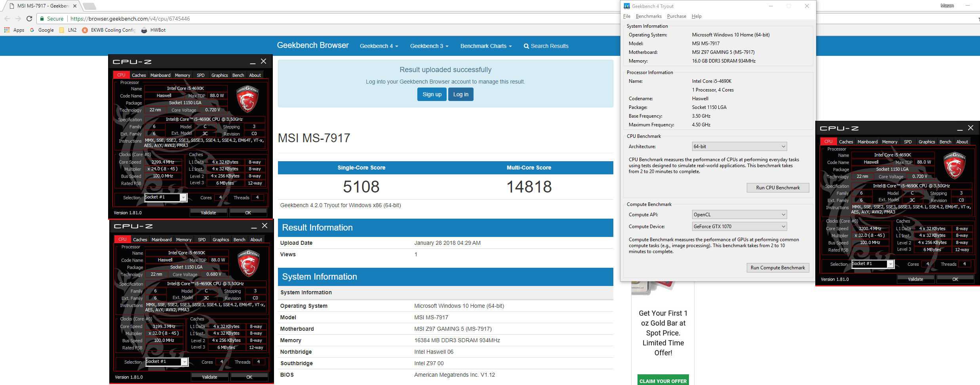The width and height of the screenshot is (980, 385).
Task: Open the Geekbench 4 dropdown in navbar
Action: click(x=379, y=46)
